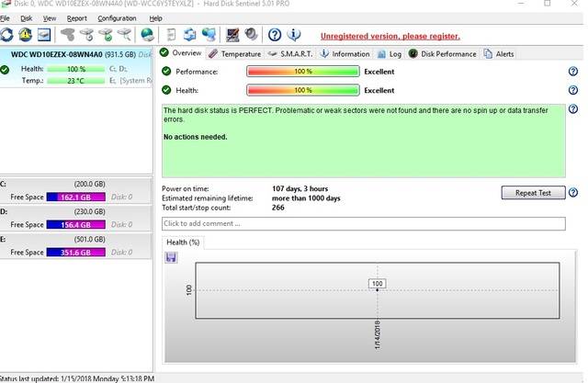
Task: Switch to the Alerts tab
Action: coord(499,54)
